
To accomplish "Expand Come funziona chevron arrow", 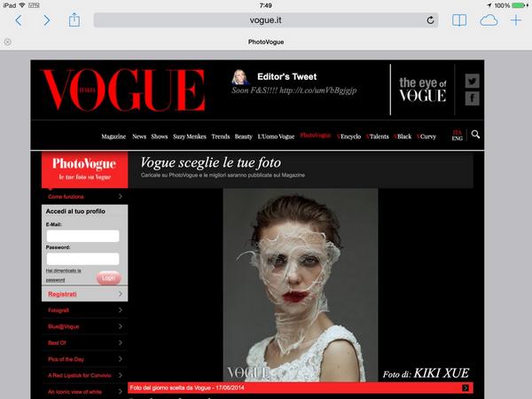I will pos(121,197).
